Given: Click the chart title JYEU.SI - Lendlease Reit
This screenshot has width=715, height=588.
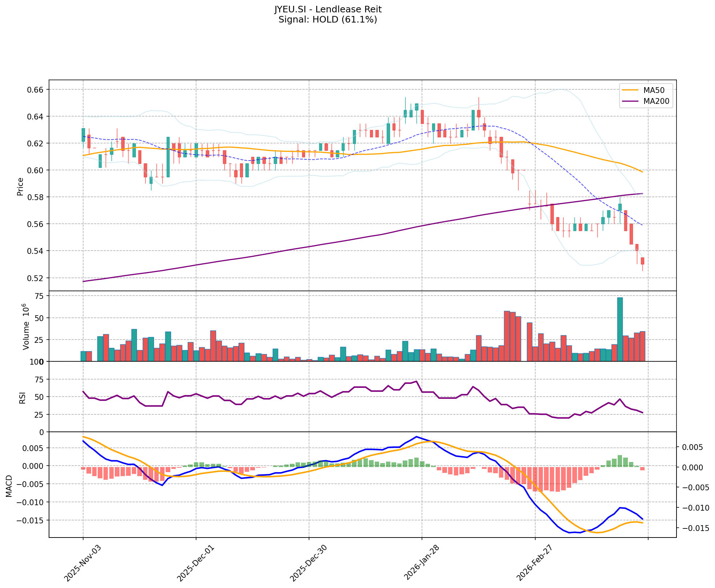Looking at the screenshot, I should [x=328, y=9].
